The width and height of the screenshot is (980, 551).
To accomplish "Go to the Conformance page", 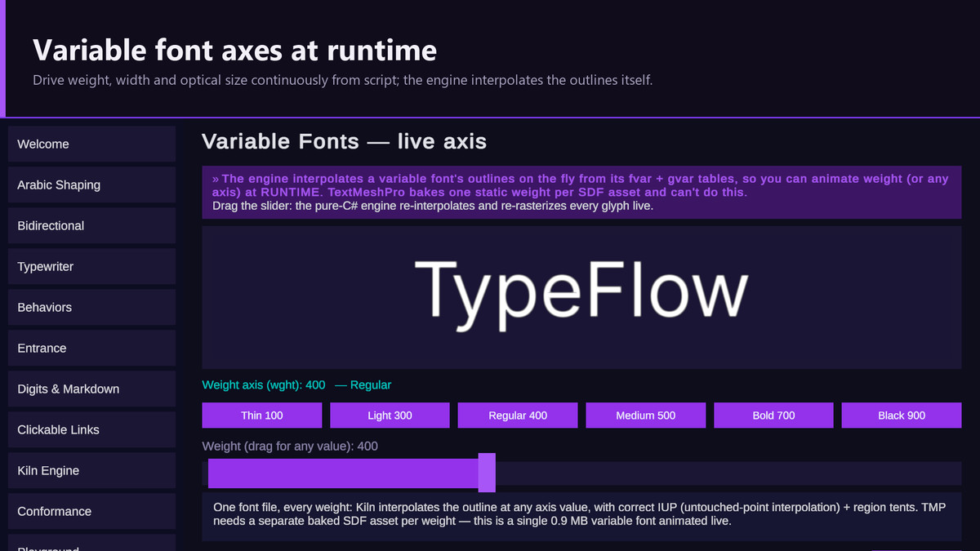I will tap(91, 511).
